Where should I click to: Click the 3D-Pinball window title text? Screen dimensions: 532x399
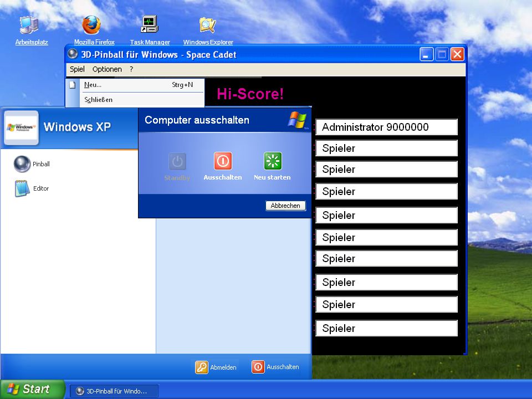[159, 55]
